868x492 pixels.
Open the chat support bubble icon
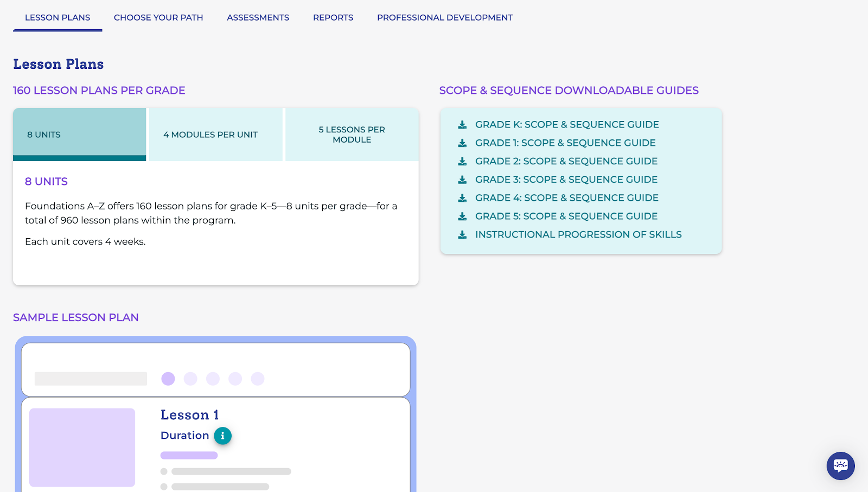(840, 465)
